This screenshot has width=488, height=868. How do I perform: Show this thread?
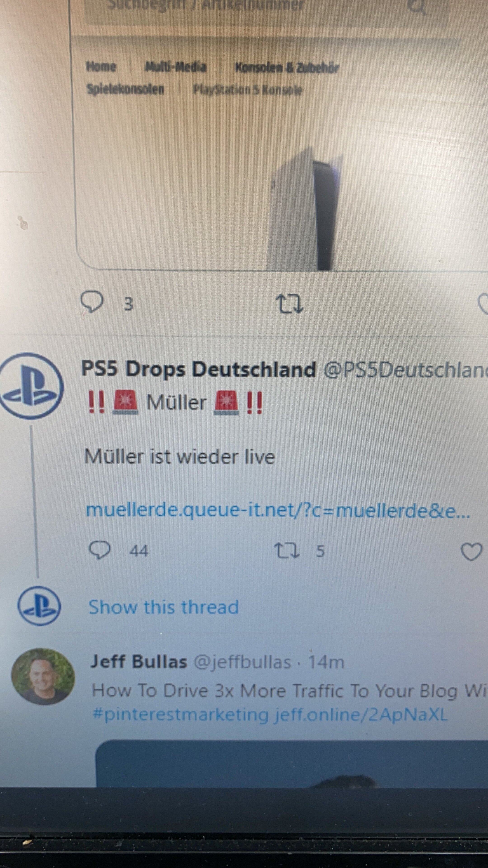pyautogui.click(x=163, y=607)
